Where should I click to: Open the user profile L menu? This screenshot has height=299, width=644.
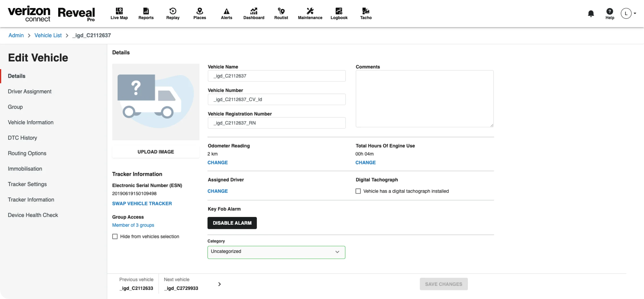[x=628, y=13]
